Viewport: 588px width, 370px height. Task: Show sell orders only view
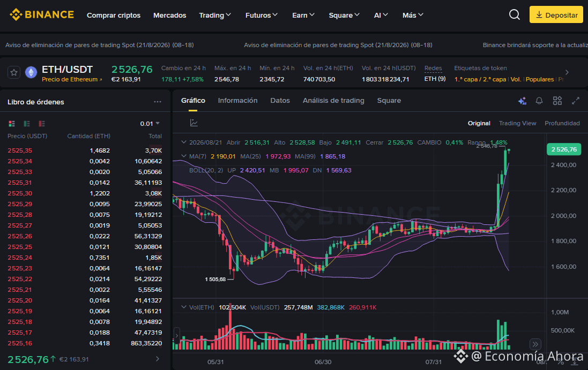pyautogui.click(x=42, y=124)
